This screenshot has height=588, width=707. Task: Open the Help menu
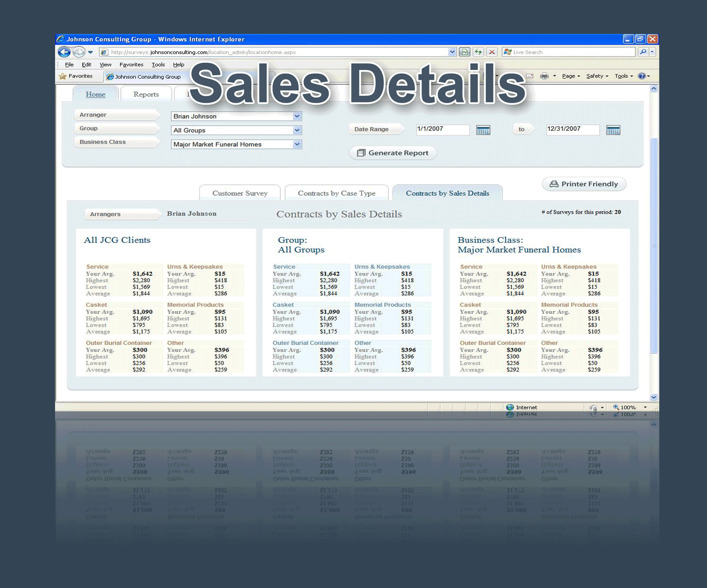coord(178,64)
